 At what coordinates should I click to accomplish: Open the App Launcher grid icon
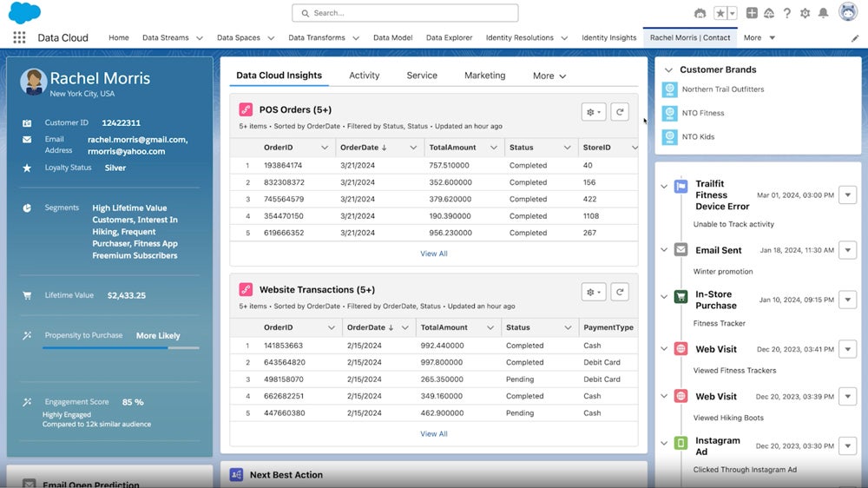tap(19, 37)
